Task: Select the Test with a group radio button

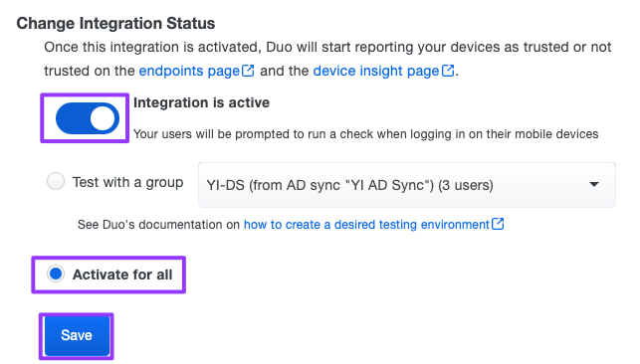Action: (56, 181)
